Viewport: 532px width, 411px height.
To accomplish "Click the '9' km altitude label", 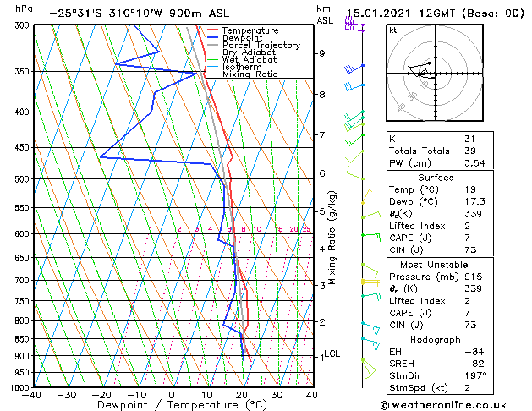I will (x=322, y=53).
